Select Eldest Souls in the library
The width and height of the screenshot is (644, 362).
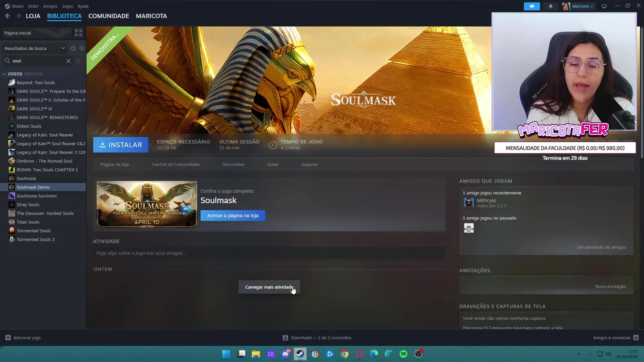tap(29, 126)
